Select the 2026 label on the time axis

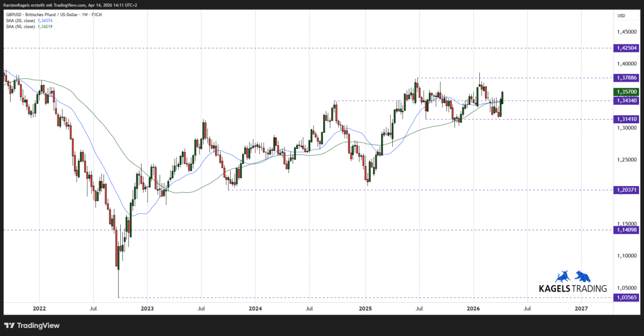coord(473,308)
